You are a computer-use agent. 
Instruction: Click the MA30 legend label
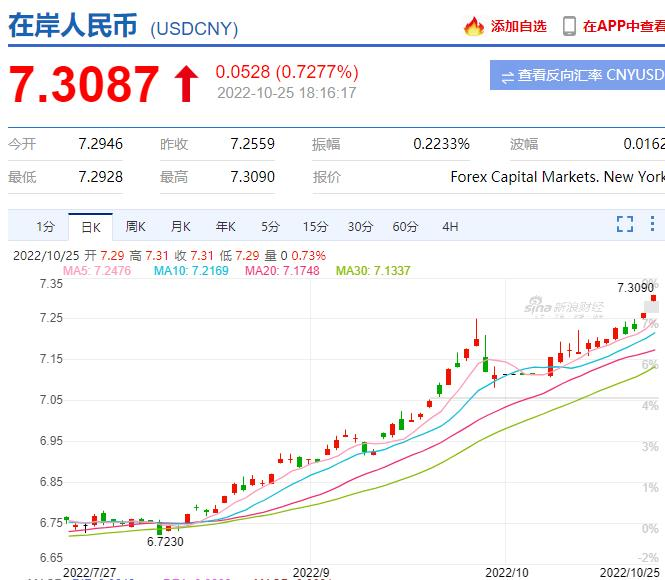[373, 270]
